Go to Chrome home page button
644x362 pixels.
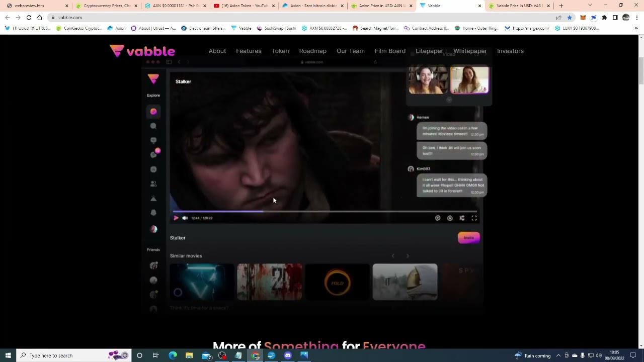(x=40, y=18)
